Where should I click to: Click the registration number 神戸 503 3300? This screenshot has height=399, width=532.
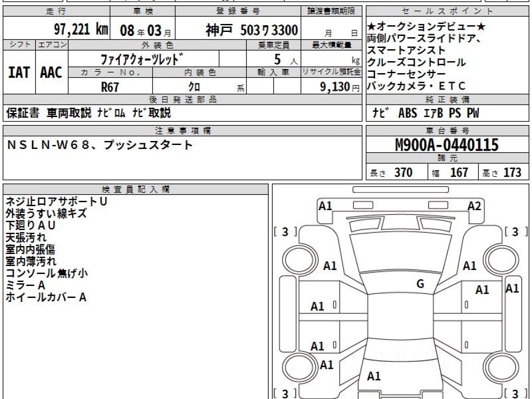(x=251, y=30)
